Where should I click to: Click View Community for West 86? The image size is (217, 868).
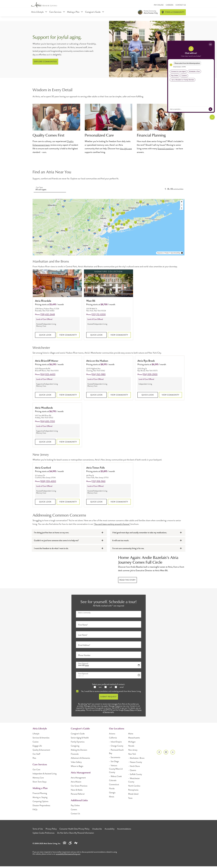[119, 335]
